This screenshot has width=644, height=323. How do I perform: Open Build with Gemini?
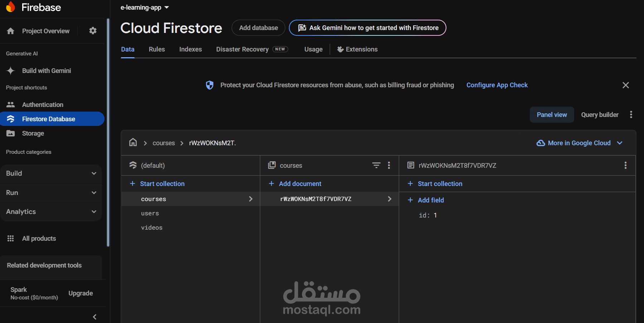pyautogui.click(x=52, y=71)
